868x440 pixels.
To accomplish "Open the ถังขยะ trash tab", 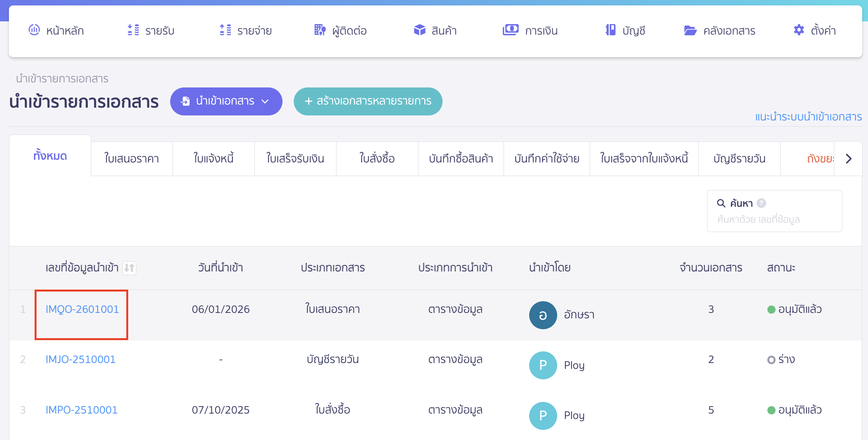I will coord(820,159).
